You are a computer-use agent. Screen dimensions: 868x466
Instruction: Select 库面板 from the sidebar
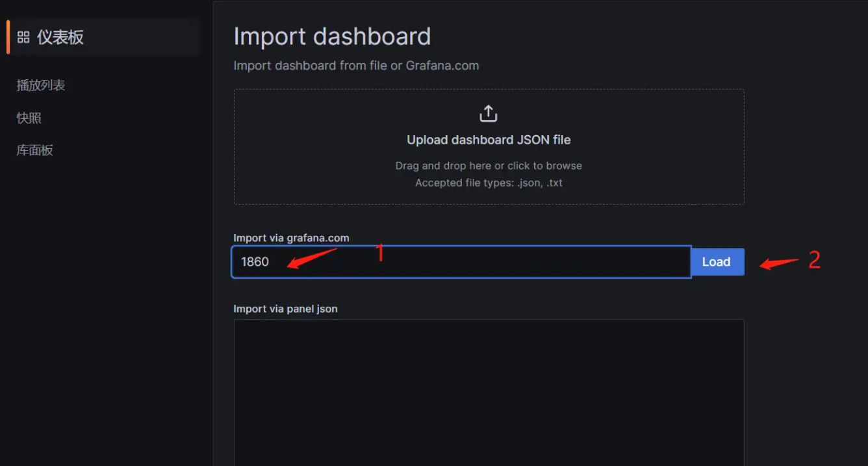tap(35, 150)
